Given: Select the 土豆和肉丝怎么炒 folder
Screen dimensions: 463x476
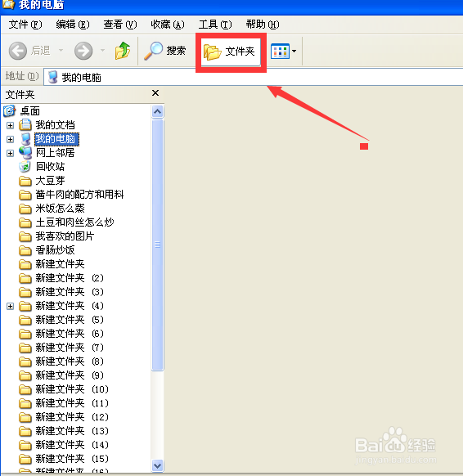Looking at the screenshot, I should [74, 222].
